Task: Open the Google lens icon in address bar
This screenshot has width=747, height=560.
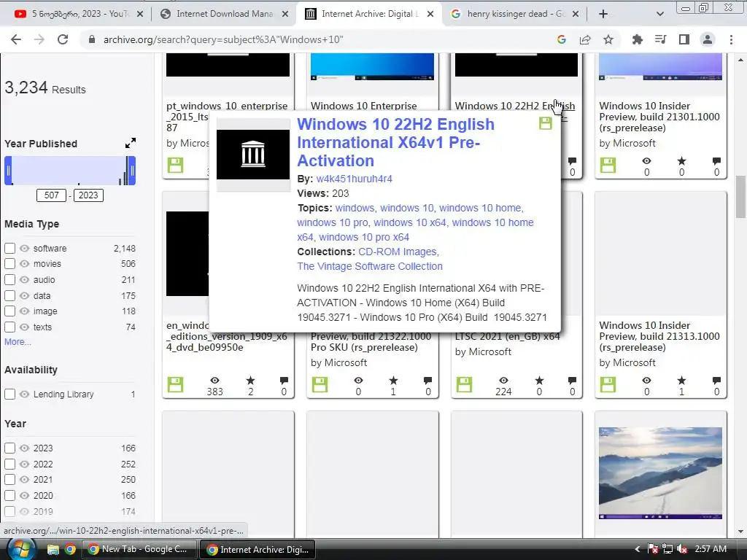Action: click(562, 39)
